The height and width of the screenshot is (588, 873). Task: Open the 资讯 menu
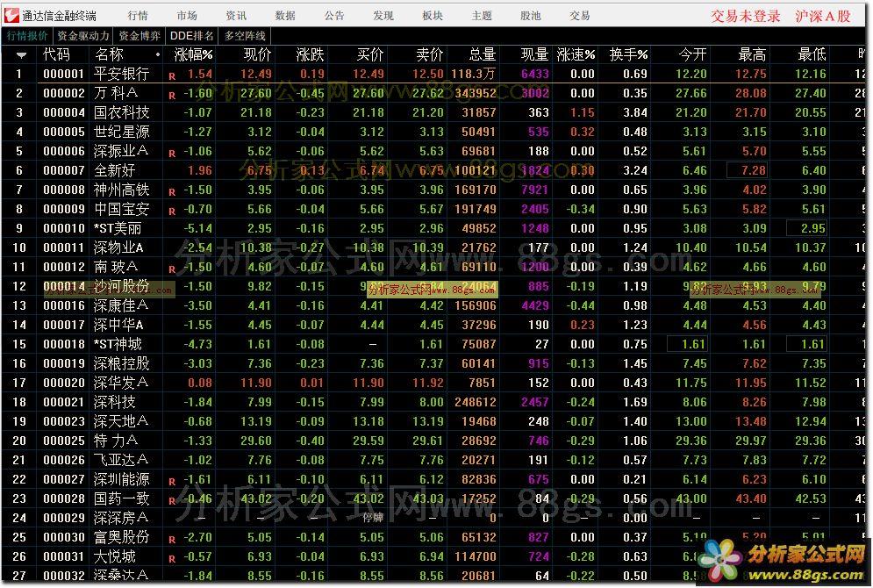[236, 16]
